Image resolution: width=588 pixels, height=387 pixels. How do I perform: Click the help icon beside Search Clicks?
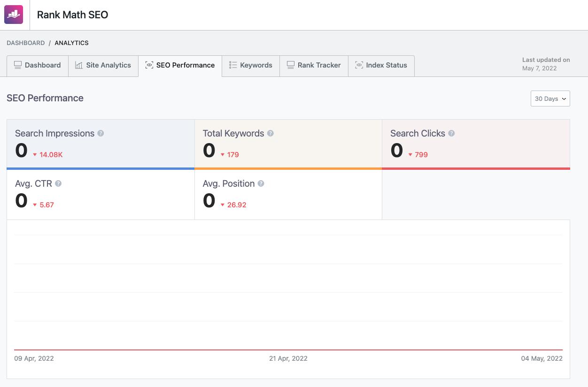451,133
